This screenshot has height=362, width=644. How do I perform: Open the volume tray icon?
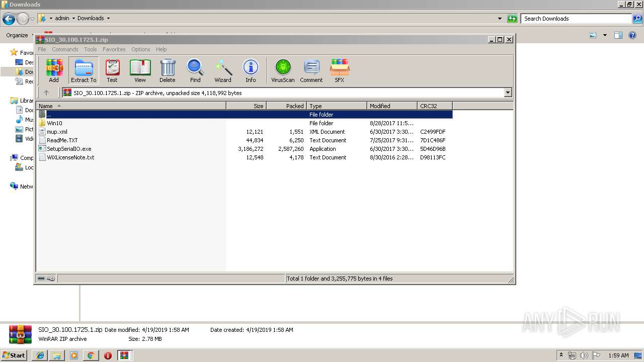584,355
